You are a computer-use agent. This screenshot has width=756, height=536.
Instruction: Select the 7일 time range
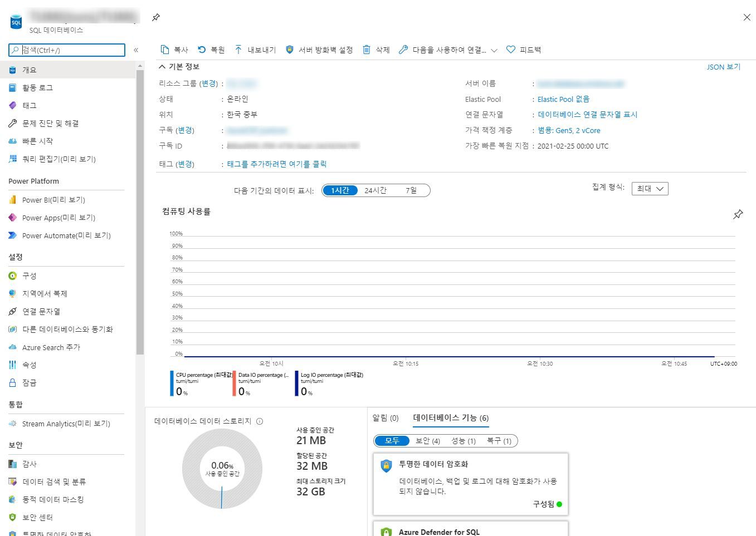(x=411, y=190)
